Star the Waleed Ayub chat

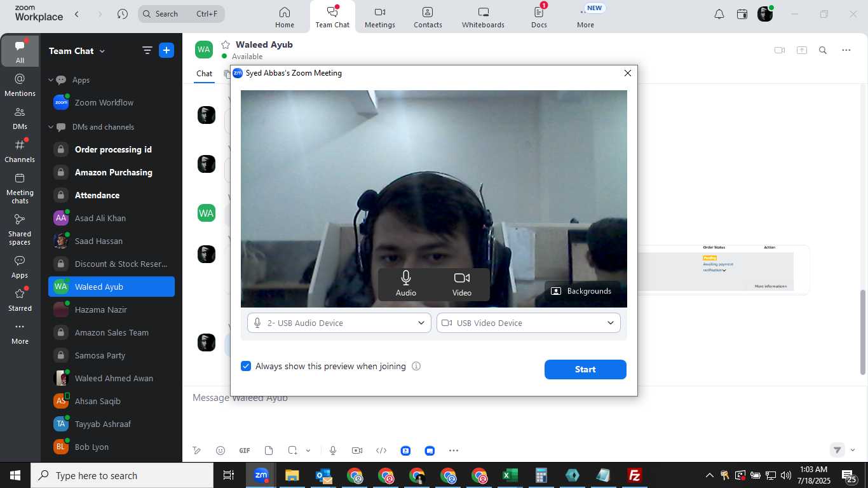pyautogui.click(x=225, y=44)
